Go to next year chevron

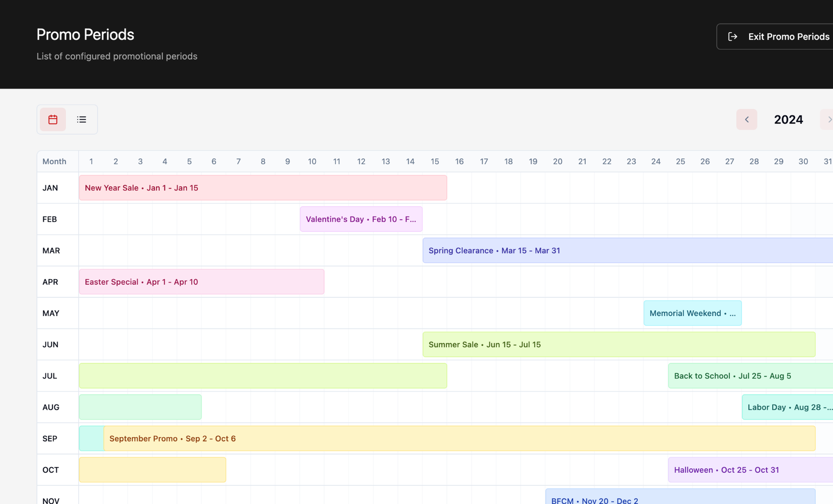click(828, 120)
